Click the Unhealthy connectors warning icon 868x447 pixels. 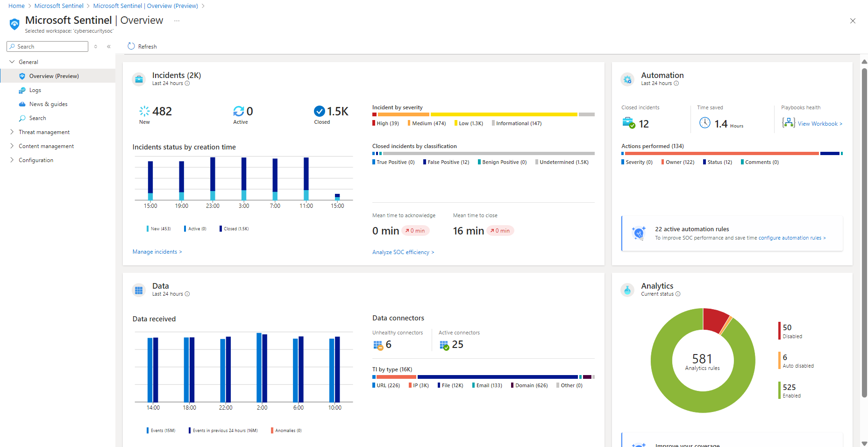(x=378, y=345)
